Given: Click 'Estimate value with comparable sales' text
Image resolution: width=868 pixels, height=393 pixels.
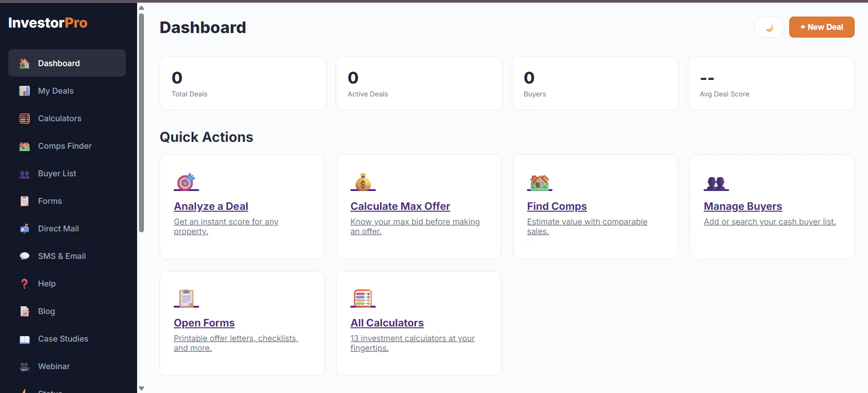Looking at the screenshot, I should (587, 226).
